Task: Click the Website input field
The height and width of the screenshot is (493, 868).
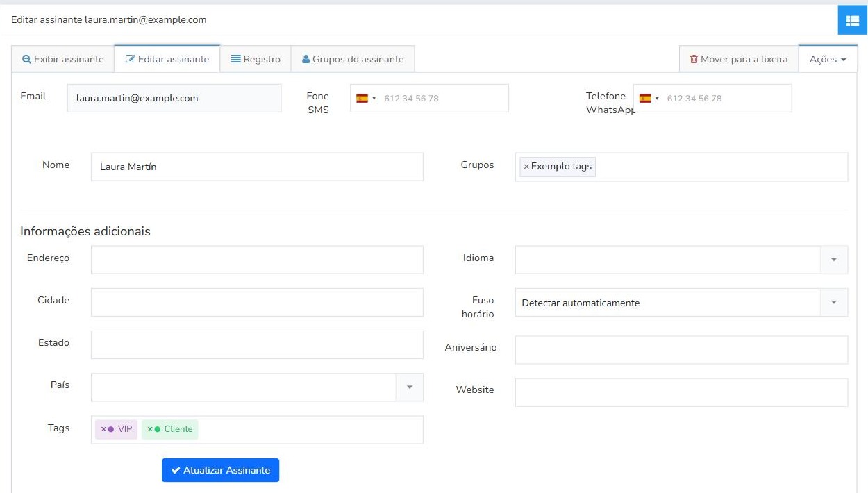Action: pos(681,392)
